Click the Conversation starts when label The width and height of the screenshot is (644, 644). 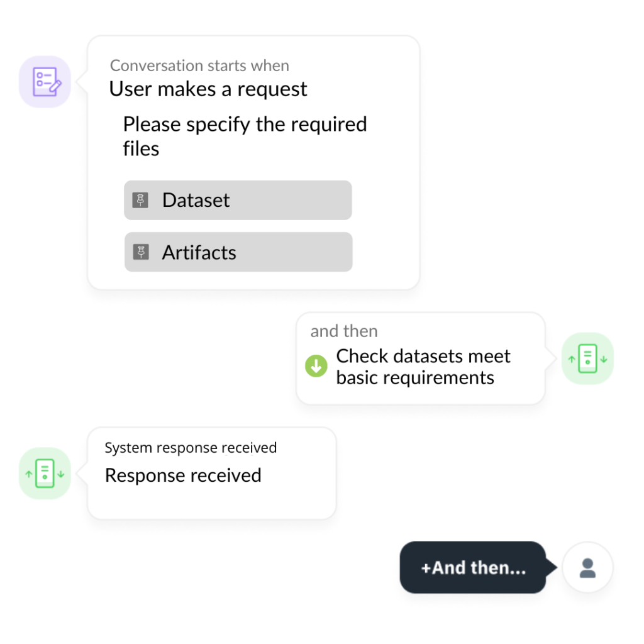click(199, 65)
